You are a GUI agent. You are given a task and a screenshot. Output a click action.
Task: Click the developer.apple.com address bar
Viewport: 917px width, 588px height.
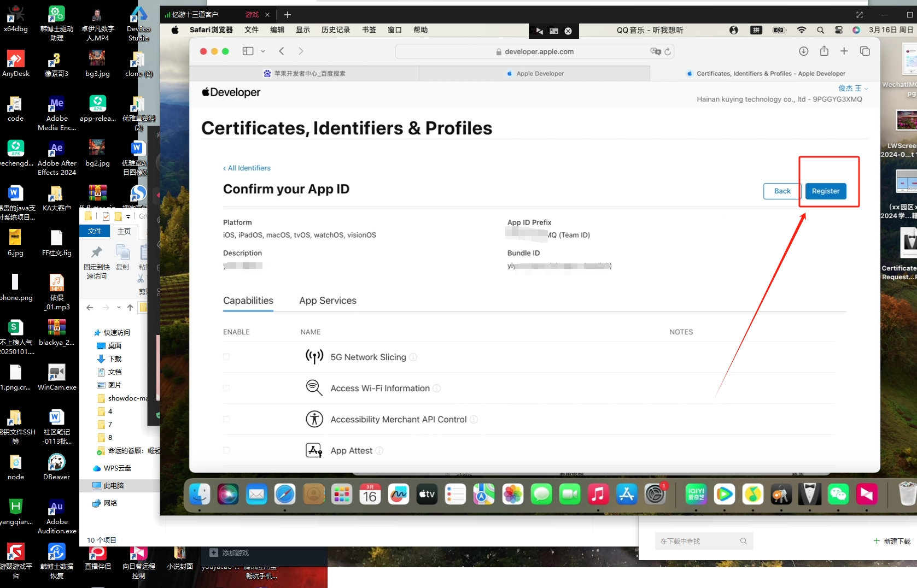[535, 51]
